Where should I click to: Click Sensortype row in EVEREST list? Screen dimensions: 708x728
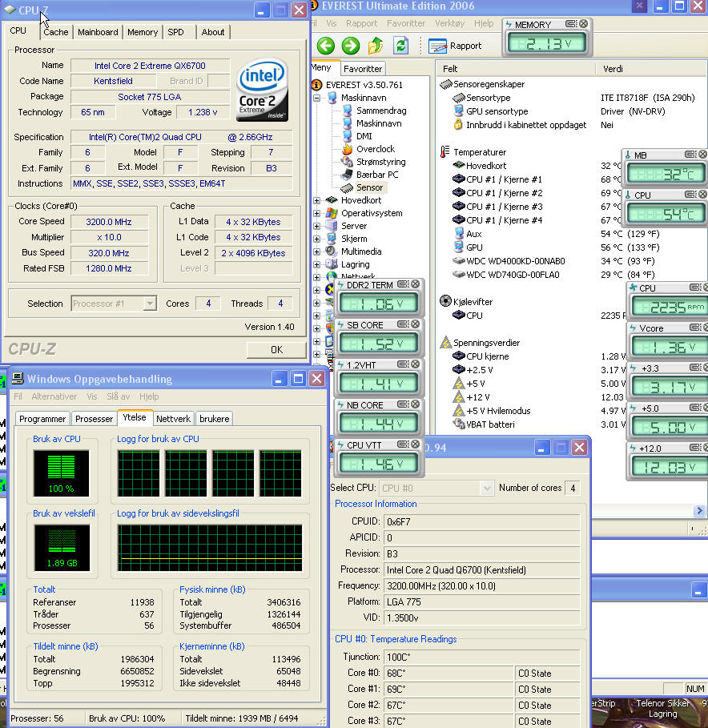(x=572, y=98)
